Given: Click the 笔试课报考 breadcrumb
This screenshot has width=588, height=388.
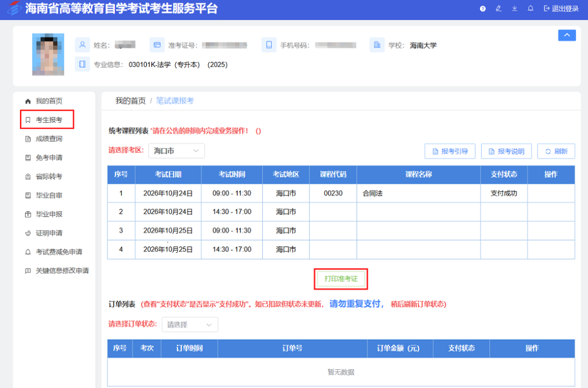Looking at the screenshot, I should pyautogui.click(x=175, y=101).
